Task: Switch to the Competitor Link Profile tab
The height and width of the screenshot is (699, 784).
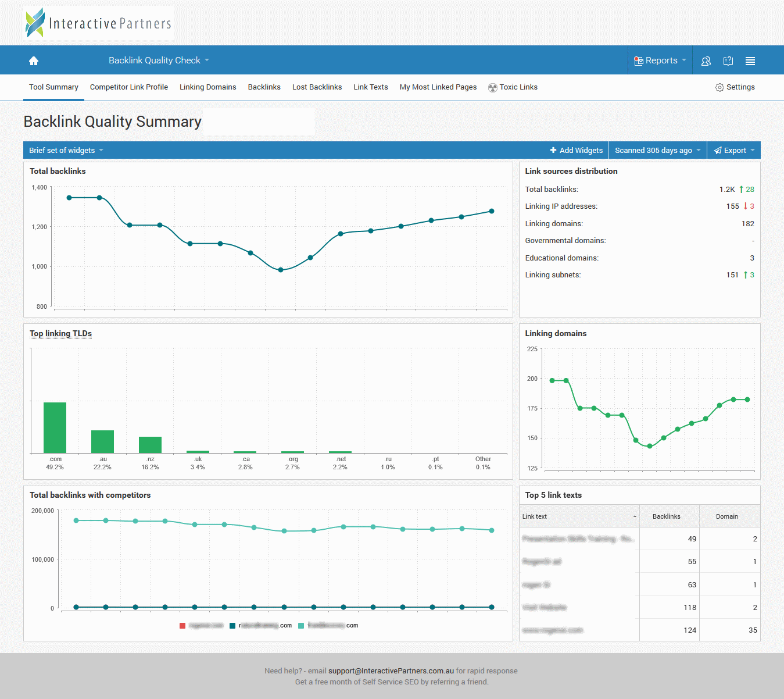Action: point(129,87)
